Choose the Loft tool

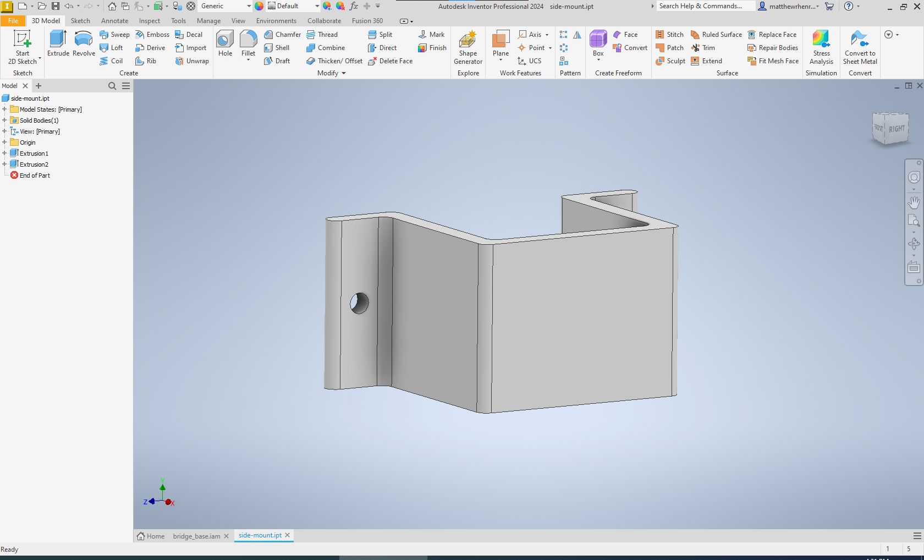click(112, 48)
